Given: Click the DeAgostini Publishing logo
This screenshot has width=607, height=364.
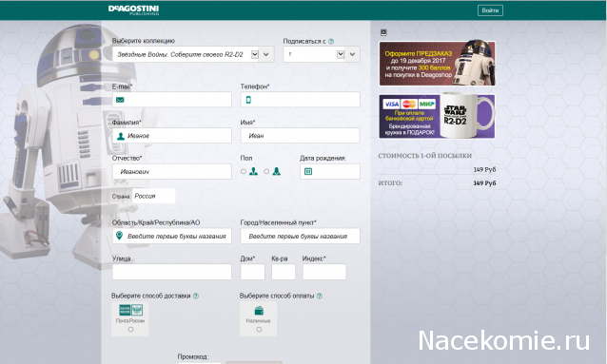Looking at the screenshot, I should click(x=133, y=10).
